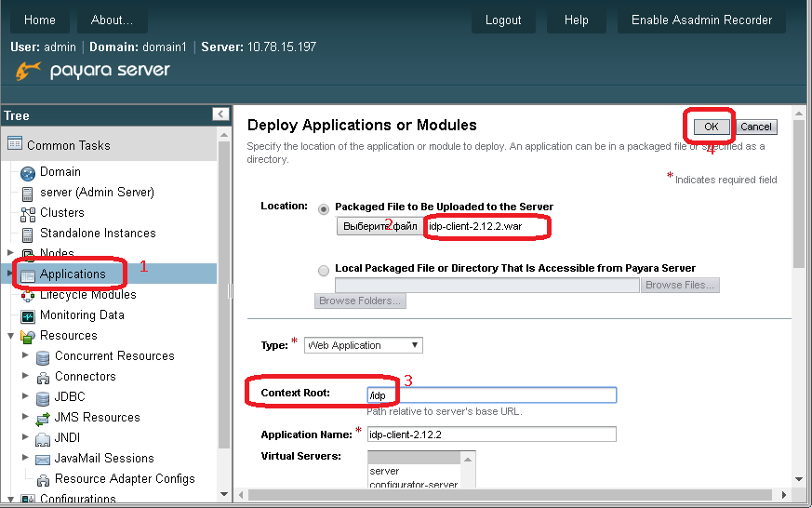The height and width of the screenshot is (508, 812).
Task: Click the Tree panel scrollbar up arrow
Action: coord(224,135)
